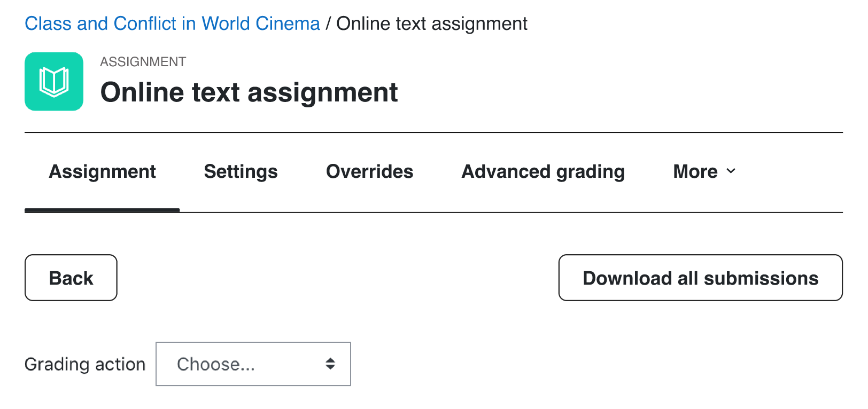Click the Online text assignment page heading

tap(249, 92)
